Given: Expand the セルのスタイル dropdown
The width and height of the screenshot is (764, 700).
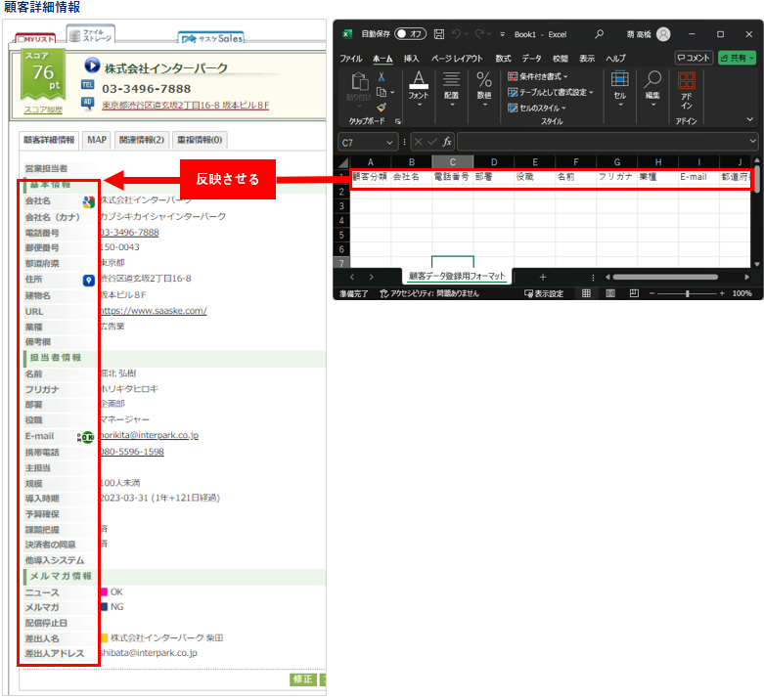Looking at the screenshot, I should [563, 108].
